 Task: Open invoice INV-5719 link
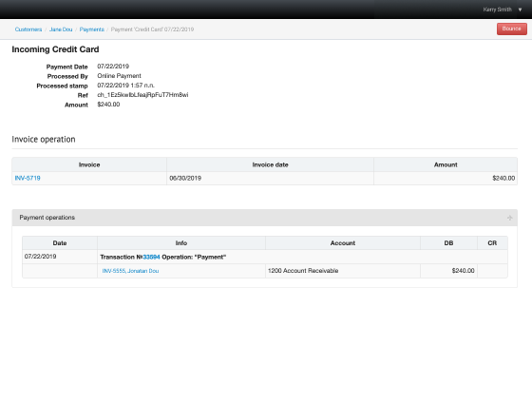(28, 178)
